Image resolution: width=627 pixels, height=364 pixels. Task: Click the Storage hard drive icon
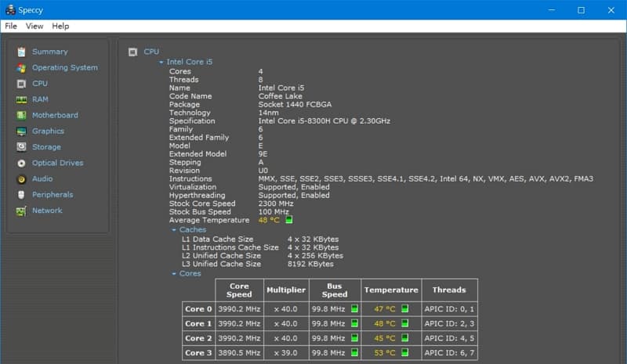point(22,147)
